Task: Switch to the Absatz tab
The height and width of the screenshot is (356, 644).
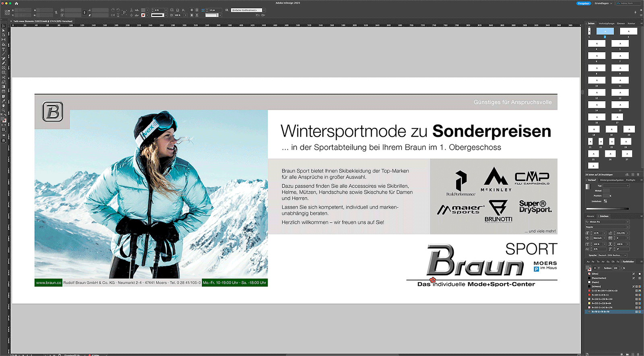Action: [590, 216]
